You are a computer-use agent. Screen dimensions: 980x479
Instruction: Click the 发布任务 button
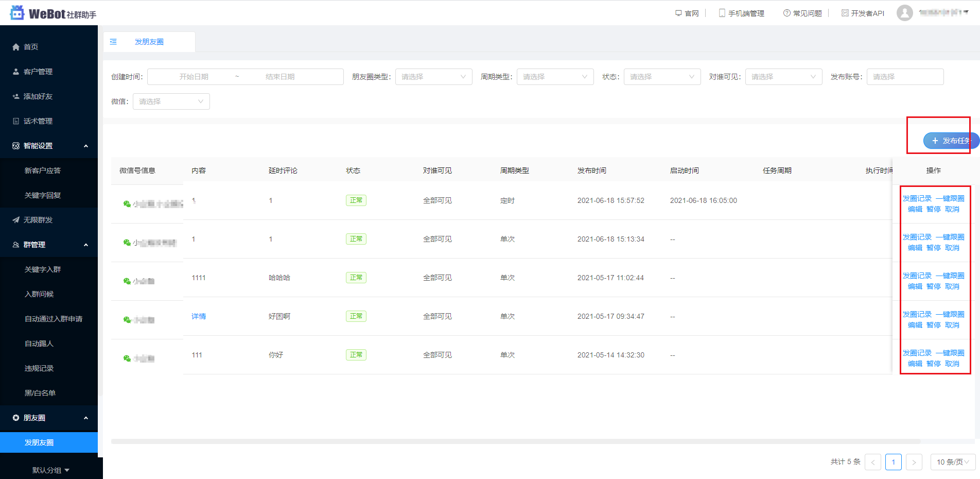[x=950, y=141]
